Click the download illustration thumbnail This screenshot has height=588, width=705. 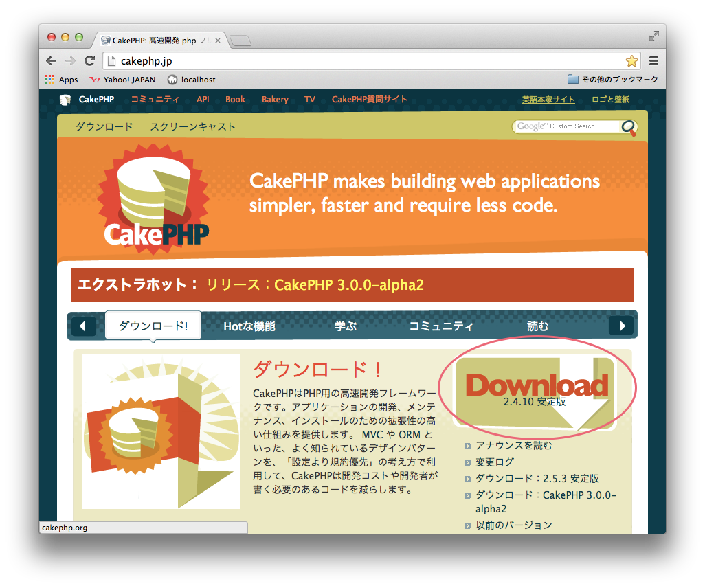[x=161, y=431]
